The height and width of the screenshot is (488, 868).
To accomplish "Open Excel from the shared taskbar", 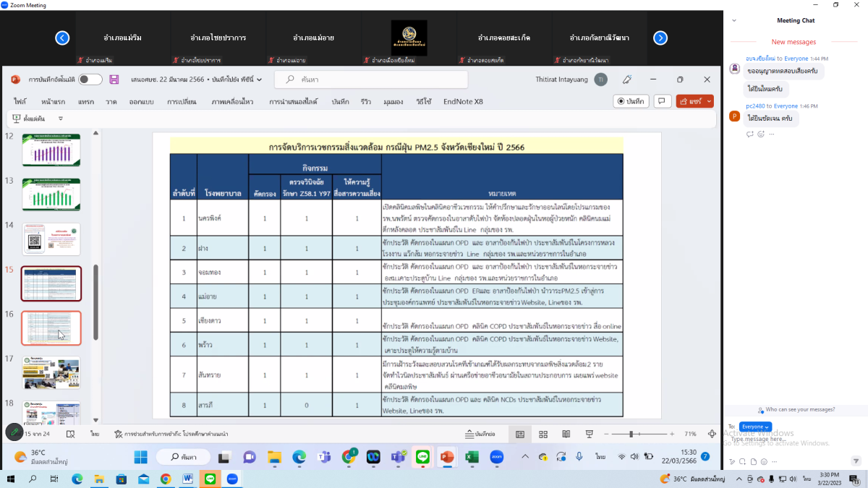I will click(x=472, y=457).
